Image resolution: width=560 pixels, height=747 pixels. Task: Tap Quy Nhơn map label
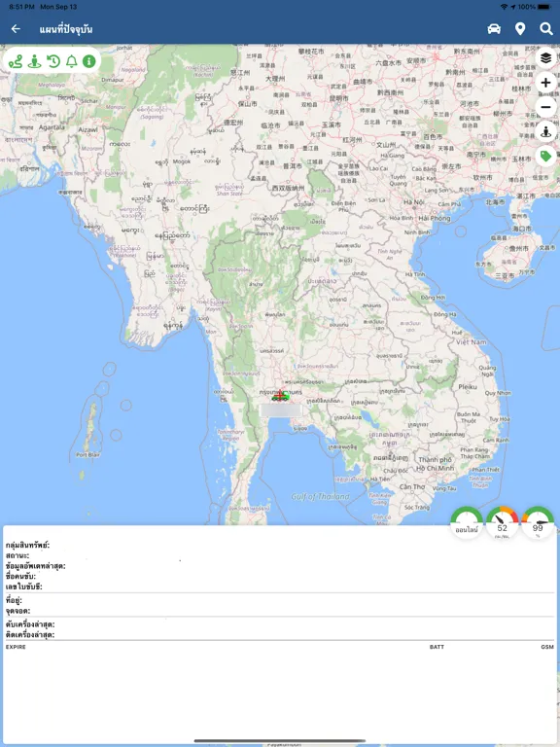[498, 393]
